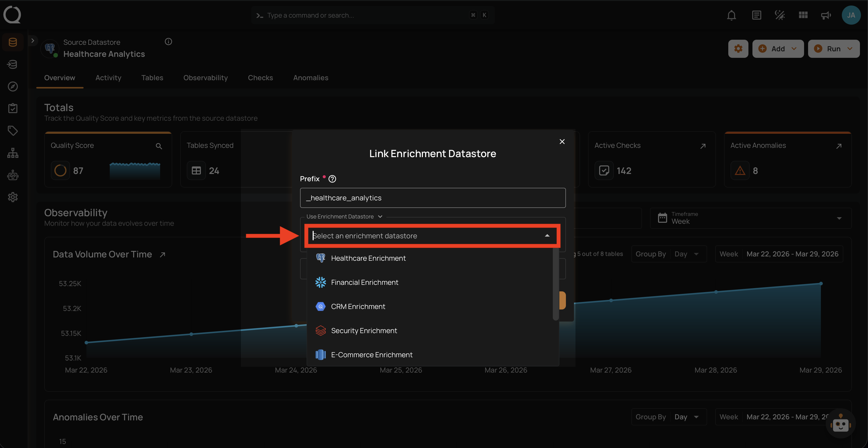Open the notifications bell icon
Image resolution: width=868 pixels, height=448 pixels.
click(x=731, y=15)
